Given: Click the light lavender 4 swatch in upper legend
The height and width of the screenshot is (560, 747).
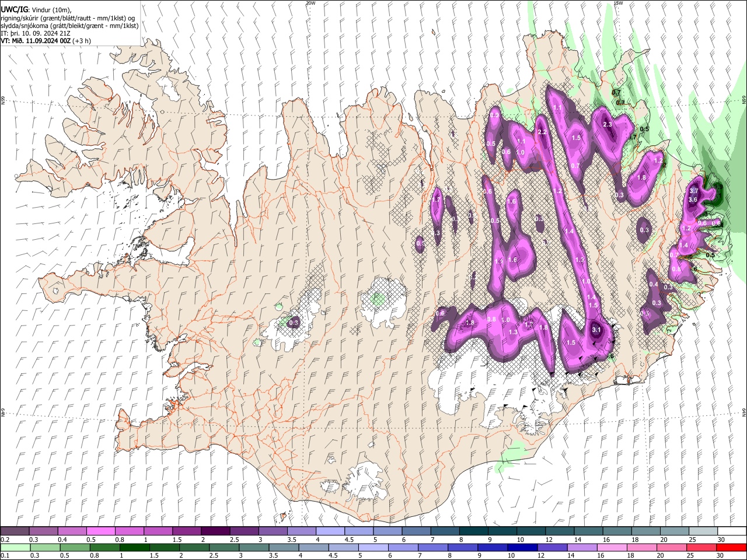Looking at the screenshot, I should 330,531.
